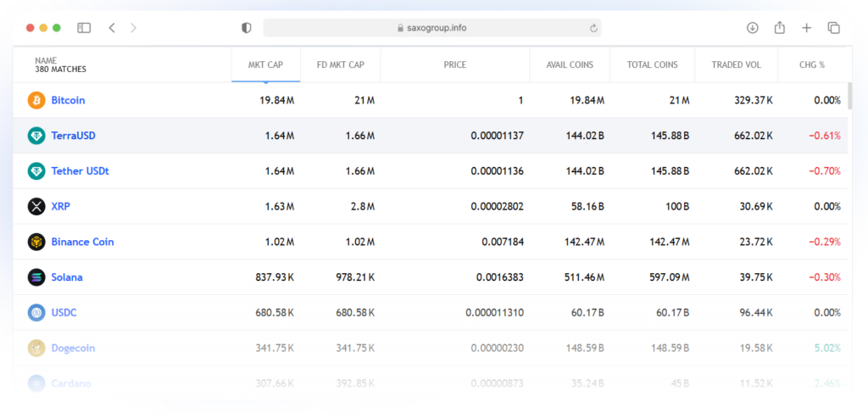Click the Share icon in toolbar
Image resolution: width=868 pixels, height=413 pixels.
[x=779, y=28]
